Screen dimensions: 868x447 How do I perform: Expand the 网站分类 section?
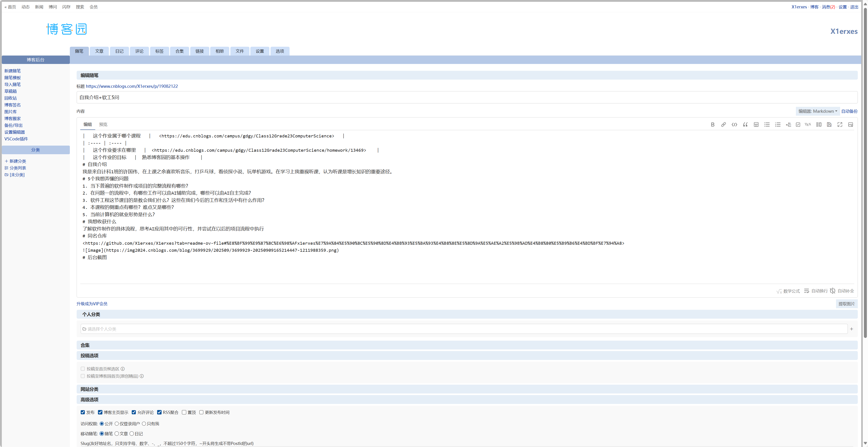pos(89,389)
